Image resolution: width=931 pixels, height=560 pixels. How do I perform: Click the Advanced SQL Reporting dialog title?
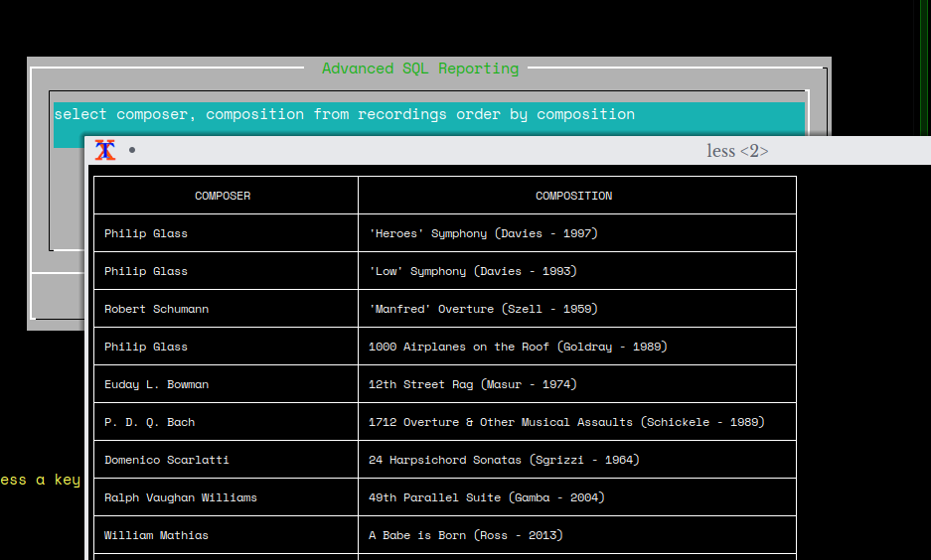[x=420, y=69]
